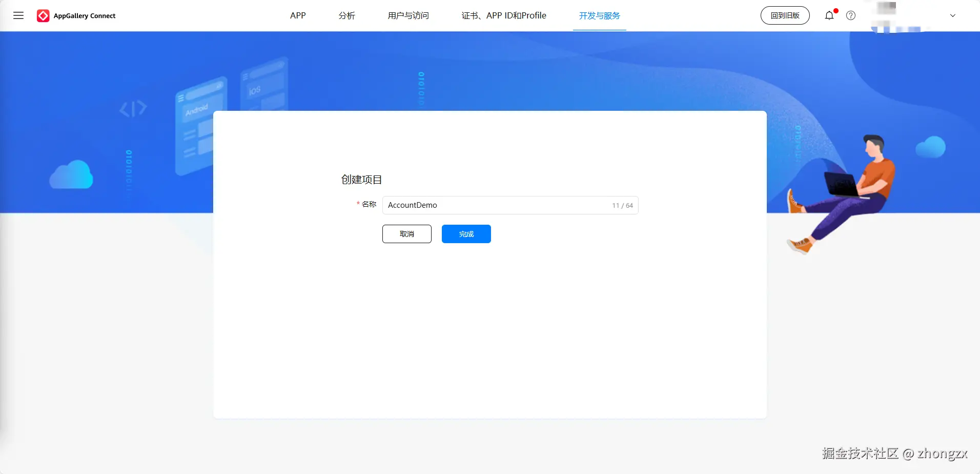Open the help question mark icon
The image size is (980, 474).
pos(851,15)
